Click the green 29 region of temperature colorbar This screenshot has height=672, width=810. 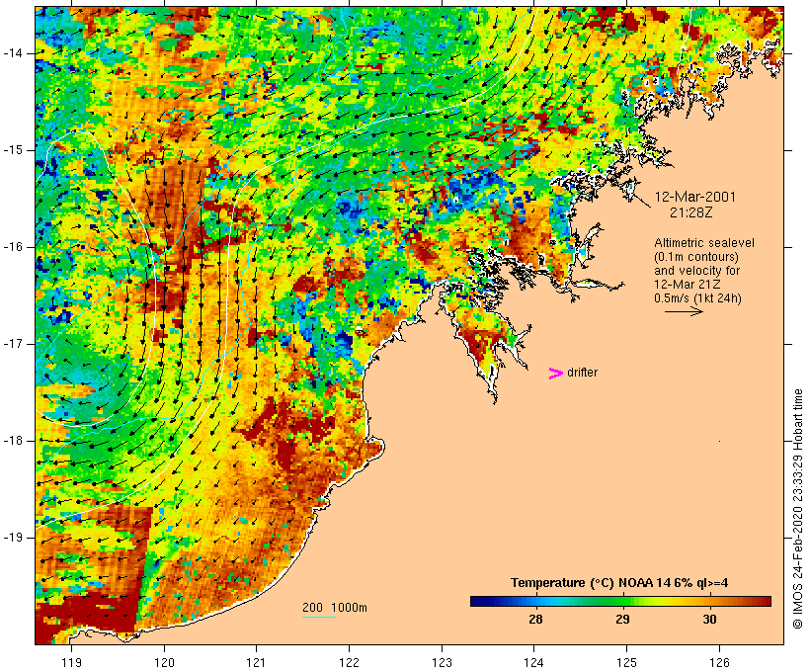[622, 601]
